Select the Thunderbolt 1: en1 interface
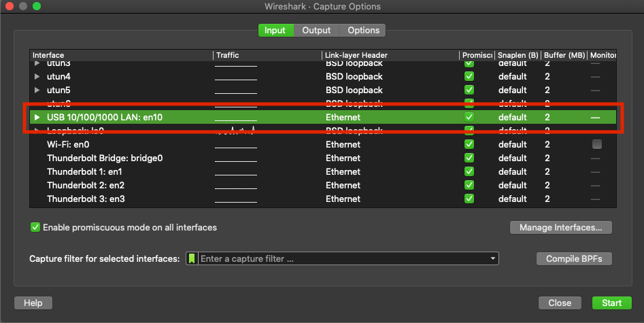Viewport: 644px width, 323px height. click(84, 171)
